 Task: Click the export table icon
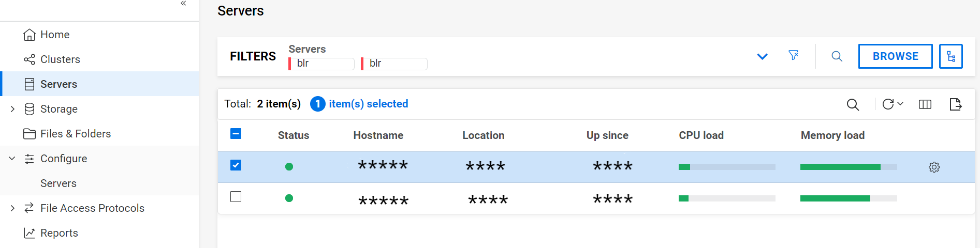pos(956,104)
